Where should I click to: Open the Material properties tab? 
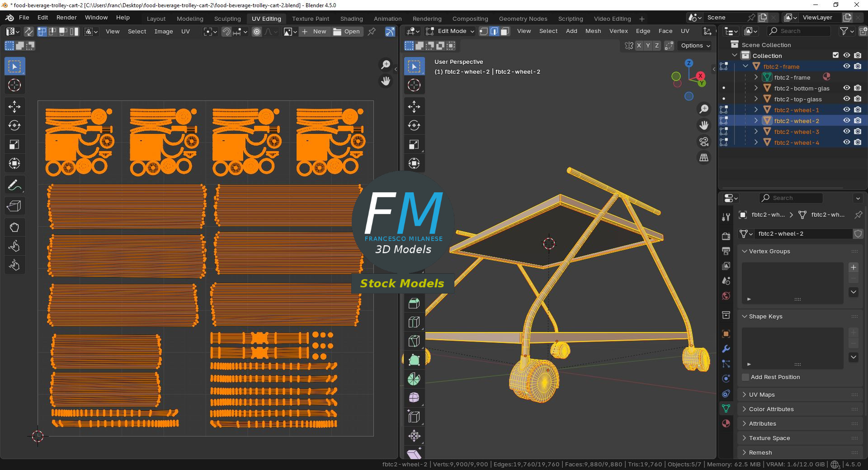(x=726, y=423)
